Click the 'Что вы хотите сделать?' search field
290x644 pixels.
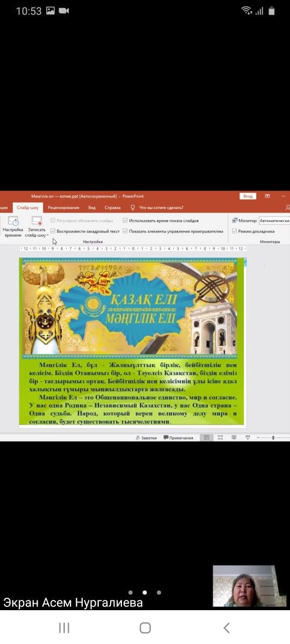tap(161, 208)
